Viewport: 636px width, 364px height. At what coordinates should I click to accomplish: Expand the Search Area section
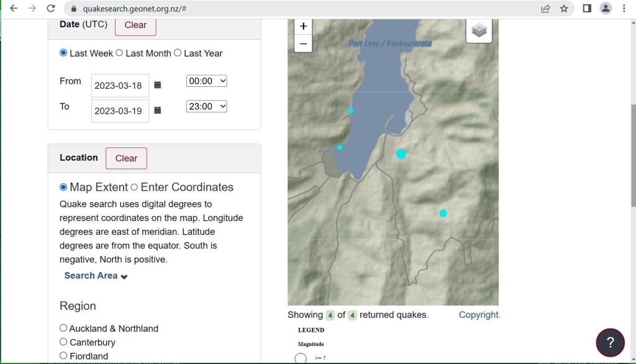click(x=96, y=276)
